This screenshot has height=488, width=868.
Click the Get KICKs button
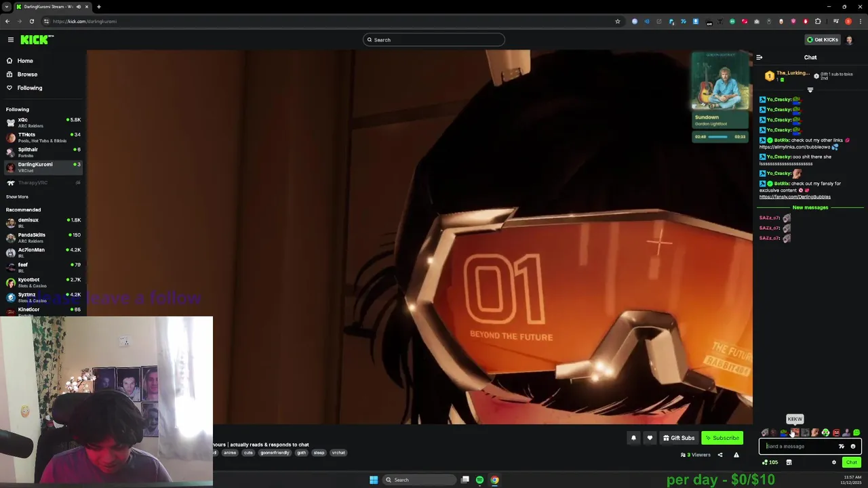point(822,40)
